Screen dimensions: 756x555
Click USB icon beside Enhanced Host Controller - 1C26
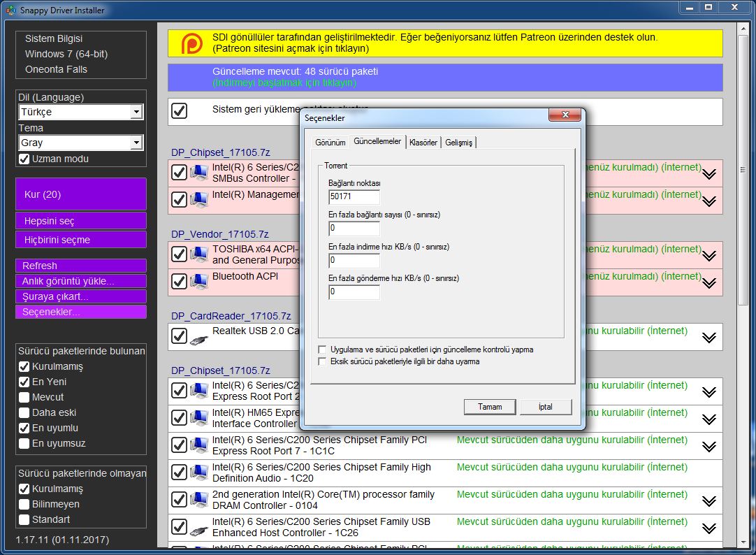pyautogui.click(x=198, y=531)
